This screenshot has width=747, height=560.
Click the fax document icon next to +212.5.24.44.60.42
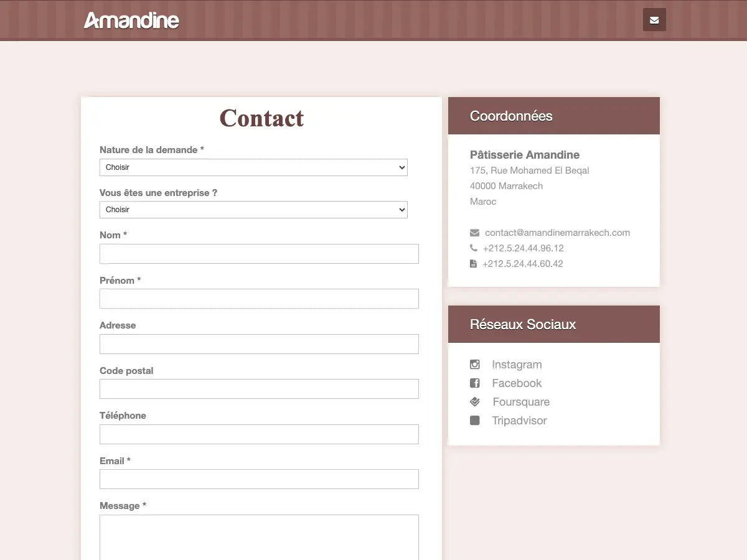tap(473, 264)
